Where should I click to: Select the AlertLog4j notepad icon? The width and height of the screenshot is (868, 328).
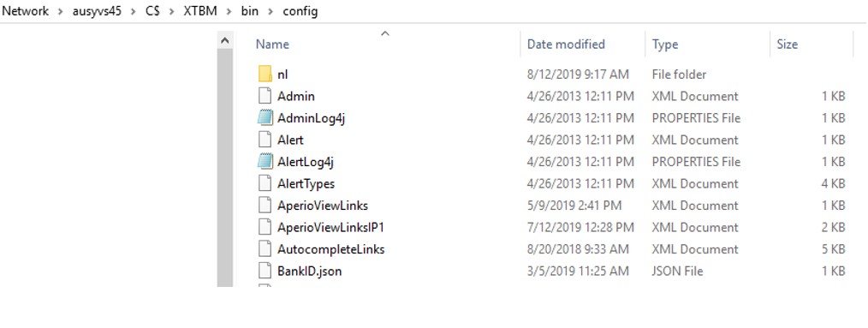pyautogui.click(x=265, y=161)
